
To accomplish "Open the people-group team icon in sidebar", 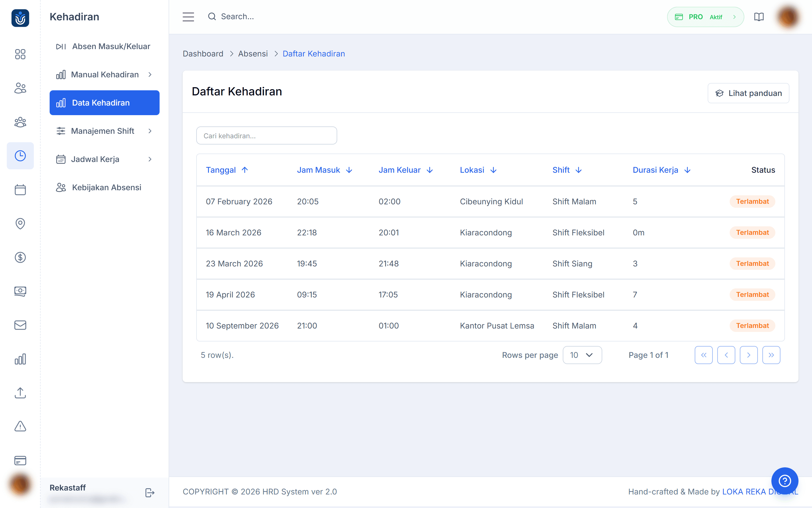I will tap(20, 122).
